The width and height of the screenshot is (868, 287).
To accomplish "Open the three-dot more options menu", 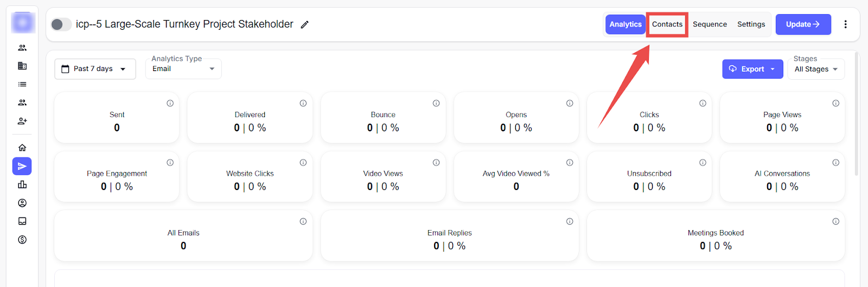I will click(845, 24).
